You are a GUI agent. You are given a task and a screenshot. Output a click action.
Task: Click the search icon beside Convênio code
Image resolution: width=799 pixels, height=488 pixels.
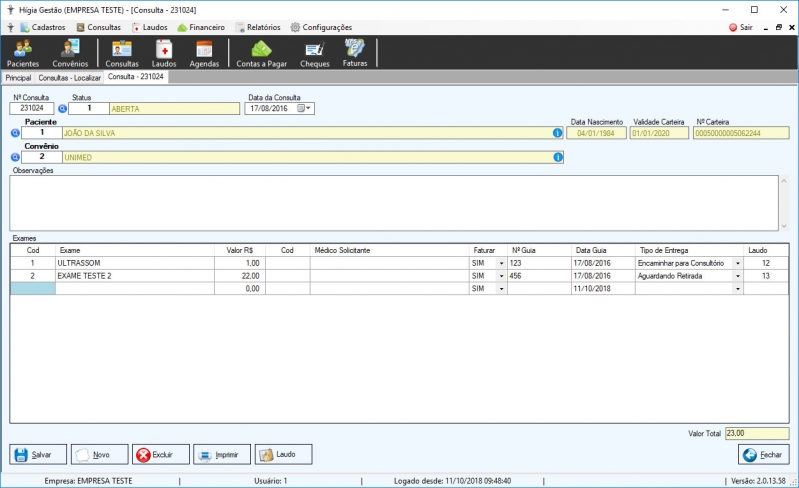click(15, 157)
